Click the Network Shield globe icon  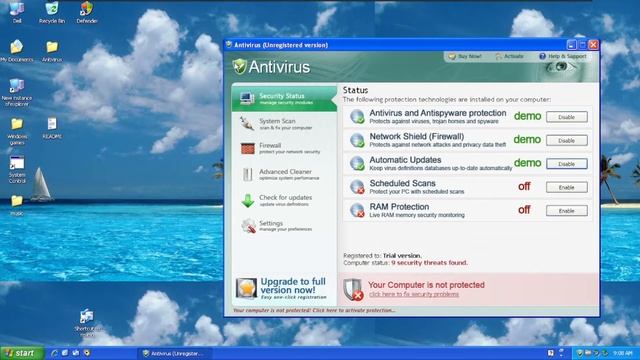pos(357,140)
